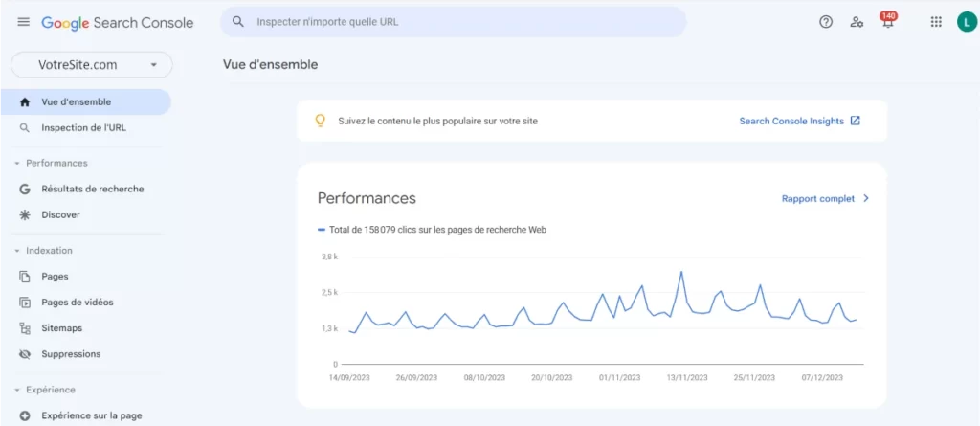
Task: Click the Expérience sur la page plus icon
Action: click(25, 415)
